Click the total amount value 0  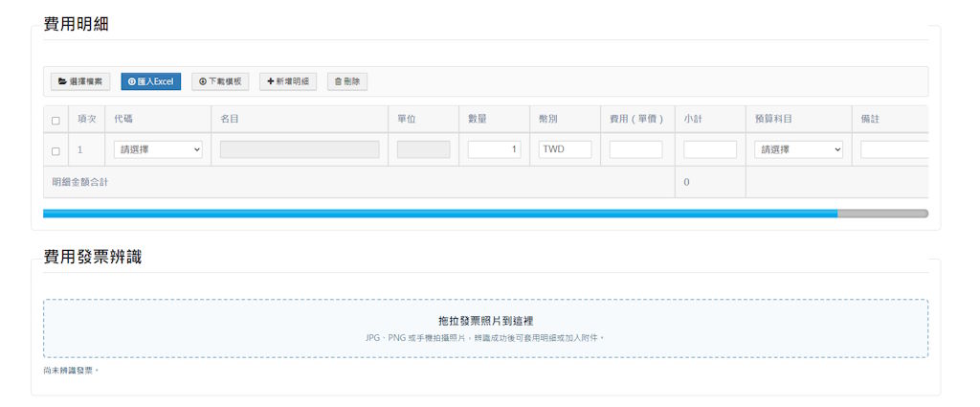click(x=686, y=183)
